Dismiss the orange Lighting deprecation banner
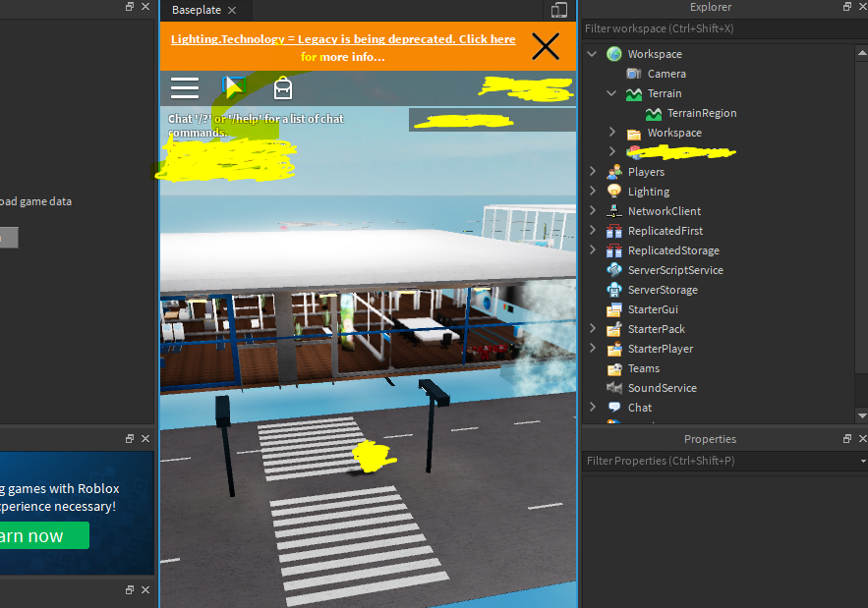The image size is (868, 608). click(x=546, y=46)
